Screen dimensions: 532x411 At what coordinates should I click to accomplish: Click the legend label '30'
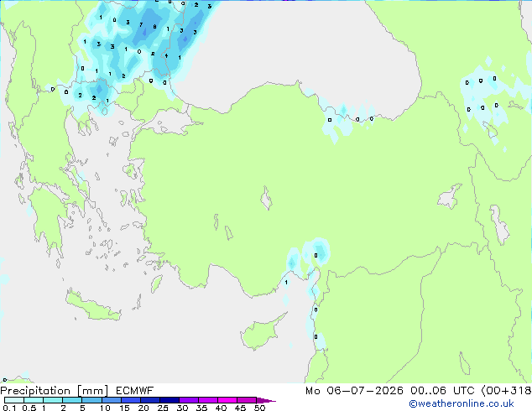click(182, 408)
